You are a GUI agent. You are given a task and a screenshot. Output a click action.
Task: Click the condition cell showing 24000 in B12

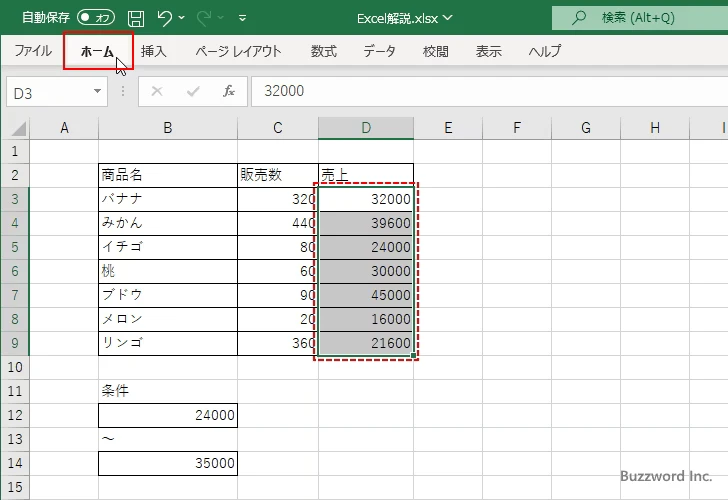pos(168,416)
